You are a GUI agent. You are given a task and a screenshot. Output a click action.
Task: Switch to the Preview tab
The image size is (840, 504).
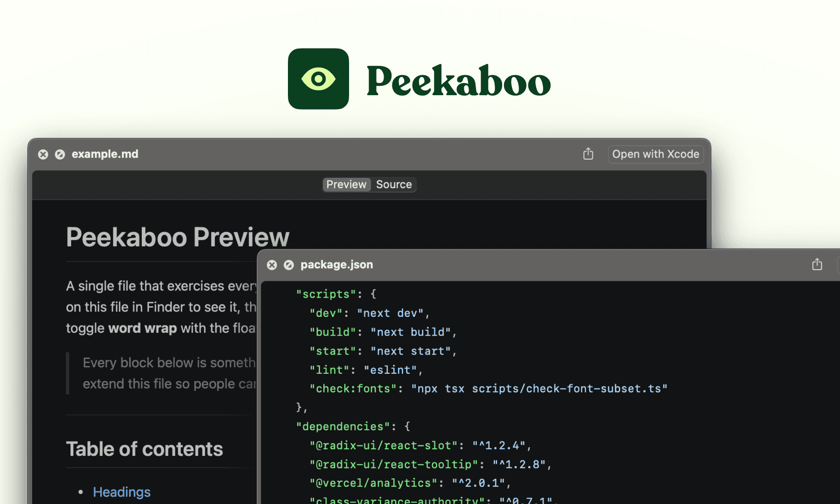coord(346,184)
